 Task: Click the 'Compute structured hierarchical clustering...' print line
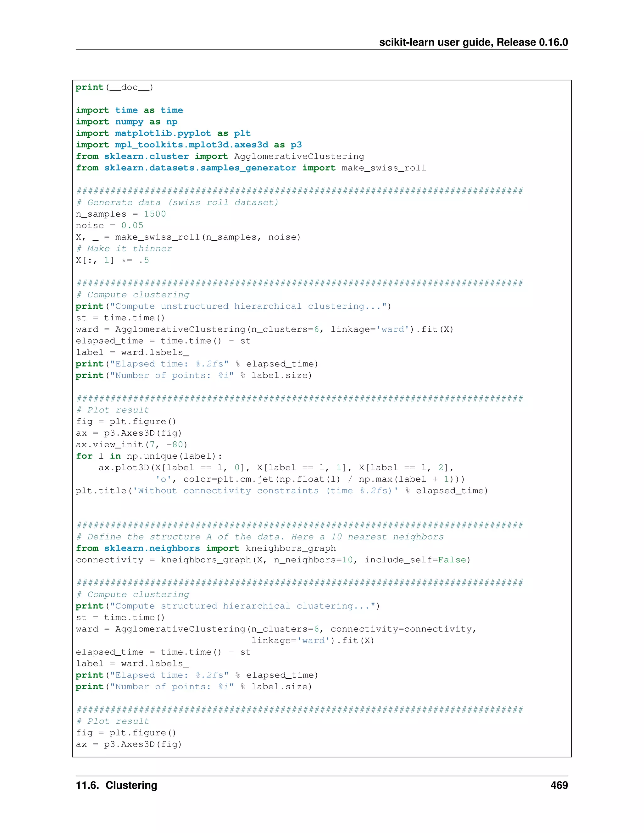coord(228,606)
